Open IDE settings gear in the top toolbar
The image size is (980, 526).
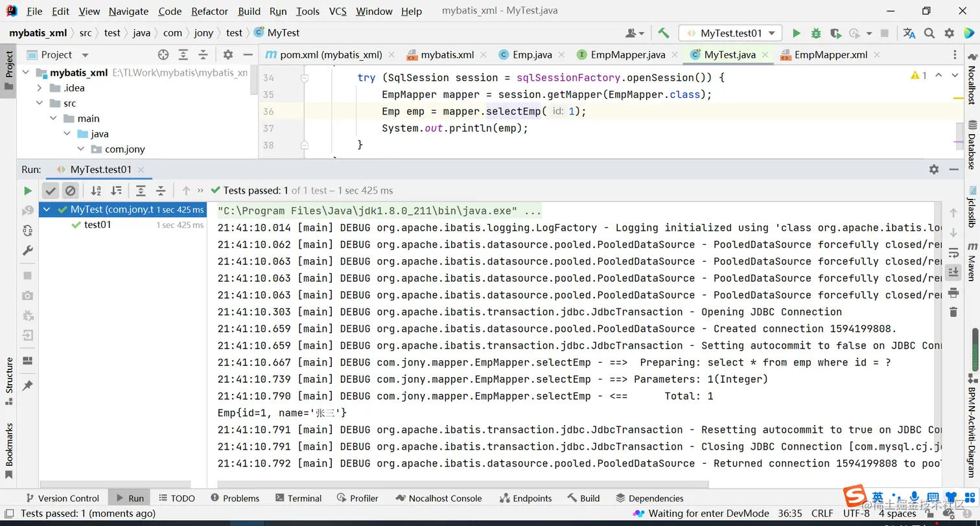tap(950, 33)
